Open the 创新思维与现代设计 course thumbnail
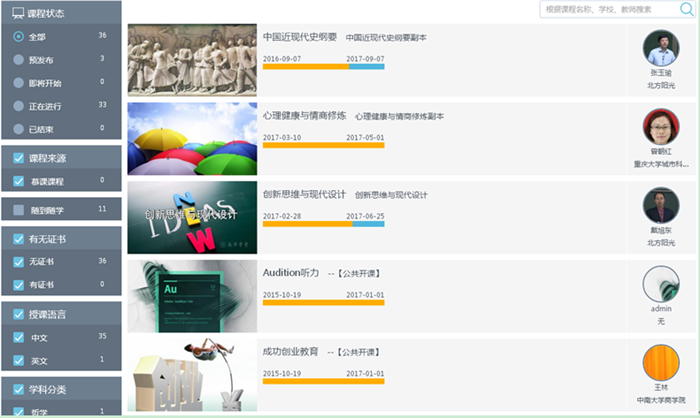The image size is (700, 418). [192, 217]
